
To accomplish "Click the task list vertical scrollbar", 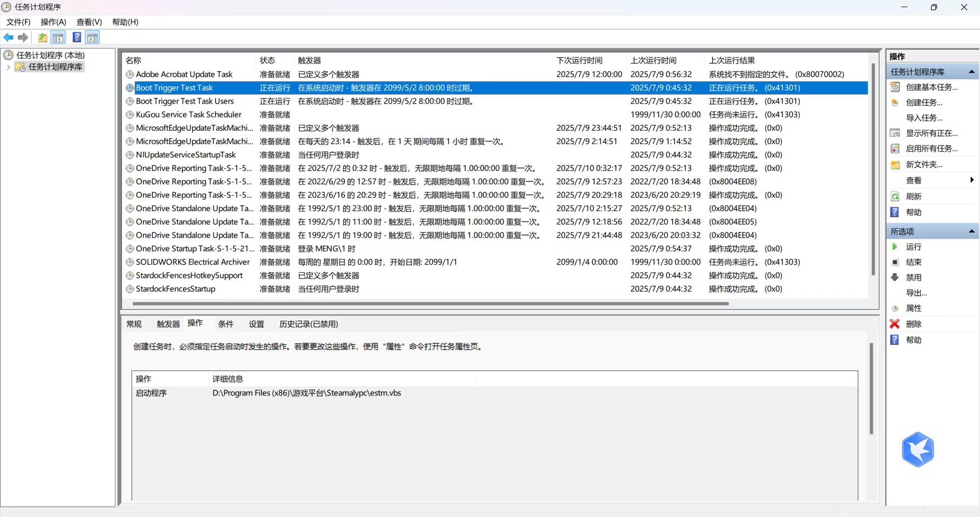I will (873, 169).
